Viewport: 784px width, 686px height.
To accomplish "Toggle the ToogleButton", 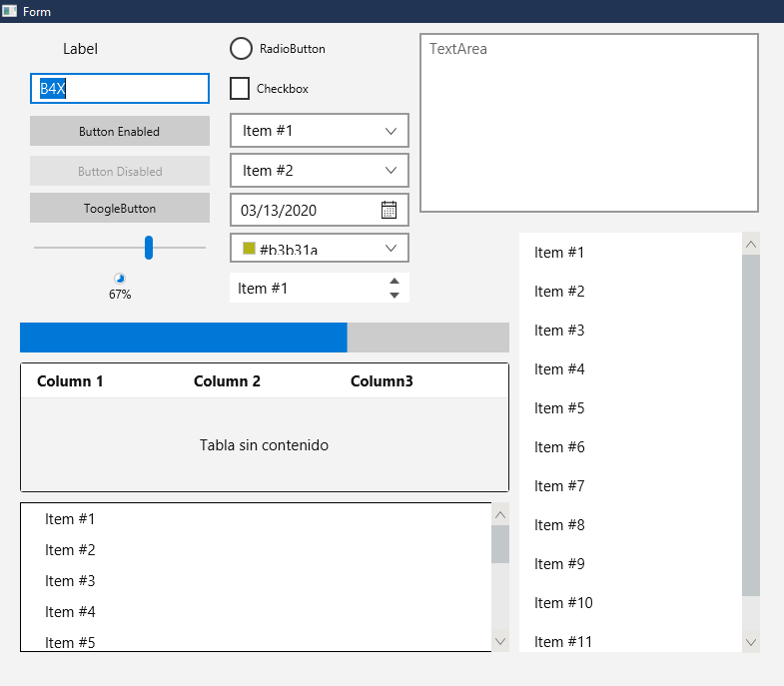I will 120,208.
